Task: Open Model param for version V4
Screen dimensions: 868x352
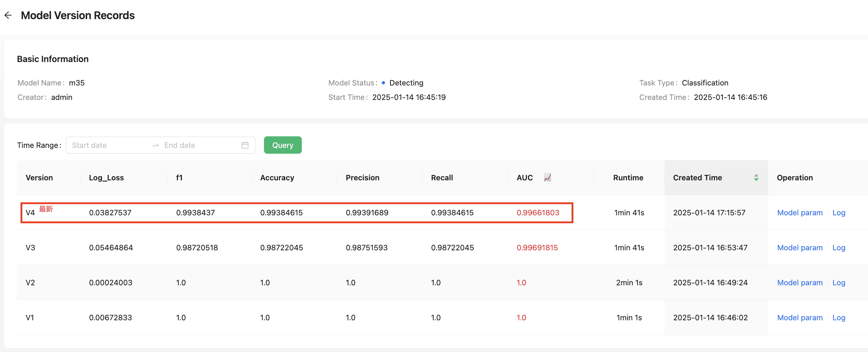Action: tap(800, 213)
